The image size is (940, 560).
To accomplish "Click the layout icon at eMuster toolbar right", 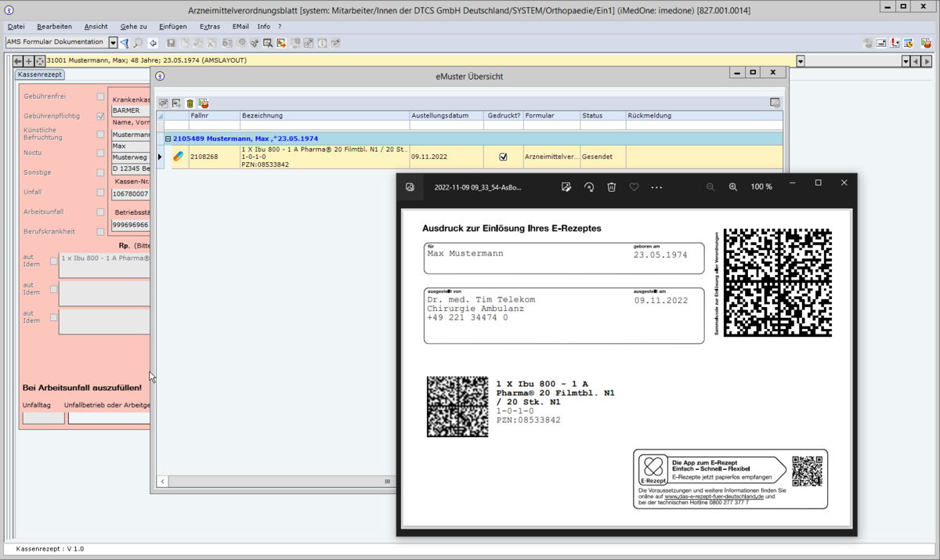I will click(775, 103).
